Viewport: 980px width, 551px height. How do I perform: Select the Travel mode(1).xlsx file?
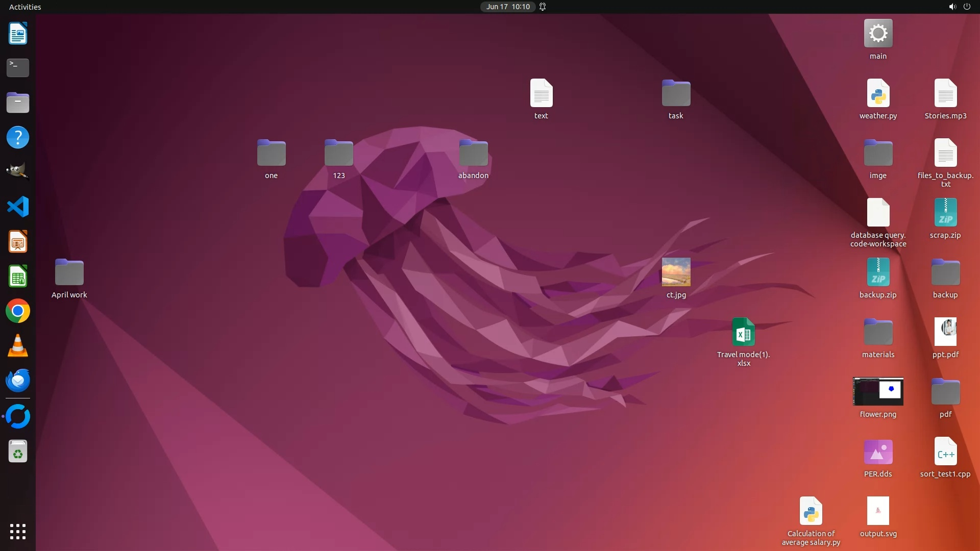tap(743, 333)
